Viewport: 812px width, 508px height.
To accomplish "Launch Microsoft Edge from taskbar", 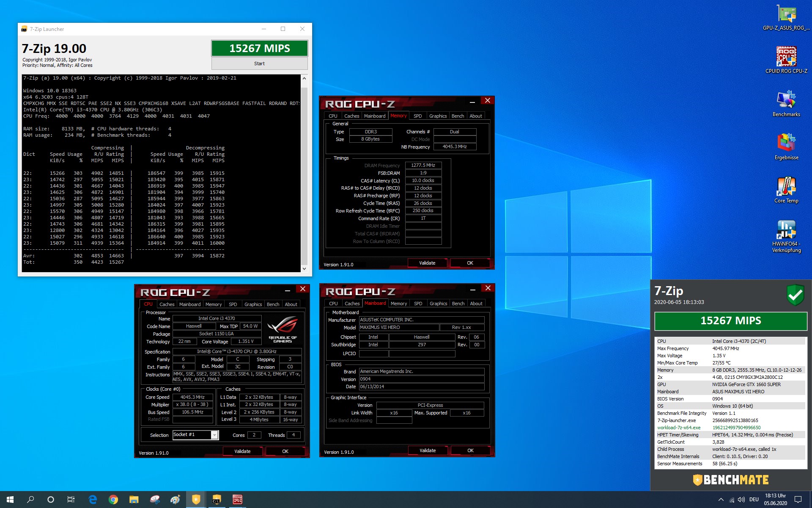I will pos(93,500).
